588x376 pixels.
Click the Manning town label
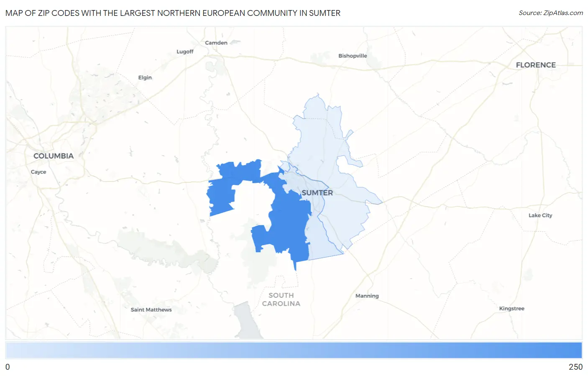[x=367, y=296]
